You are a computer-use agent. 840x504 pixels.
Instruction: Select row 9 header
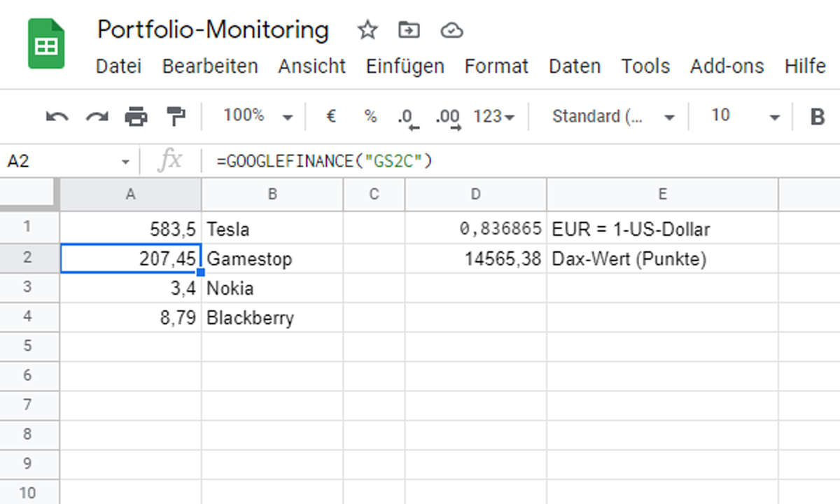[x=29, y=464]
